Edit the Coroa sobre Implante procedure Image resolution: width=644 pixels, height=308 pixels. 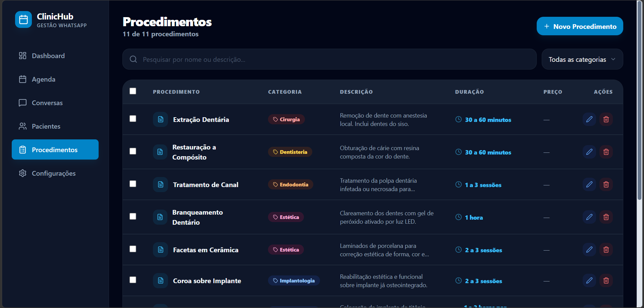(589, 280)
